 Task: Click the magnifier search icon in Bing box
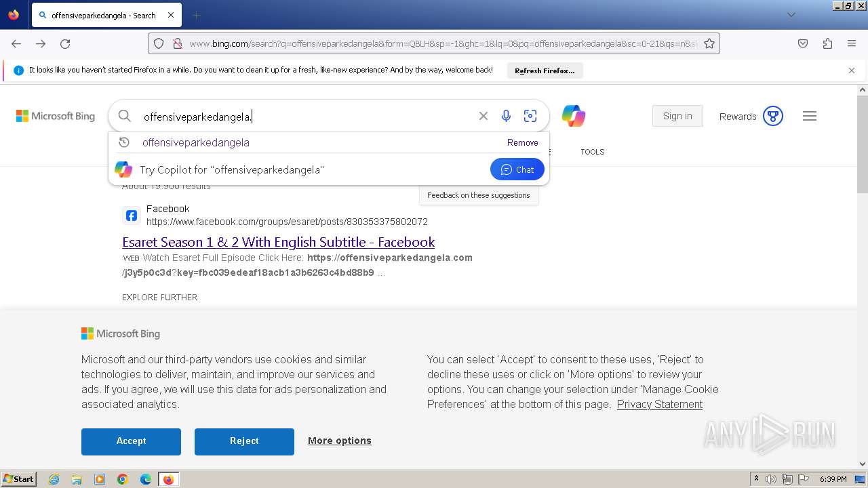click(x=125, y=116)
